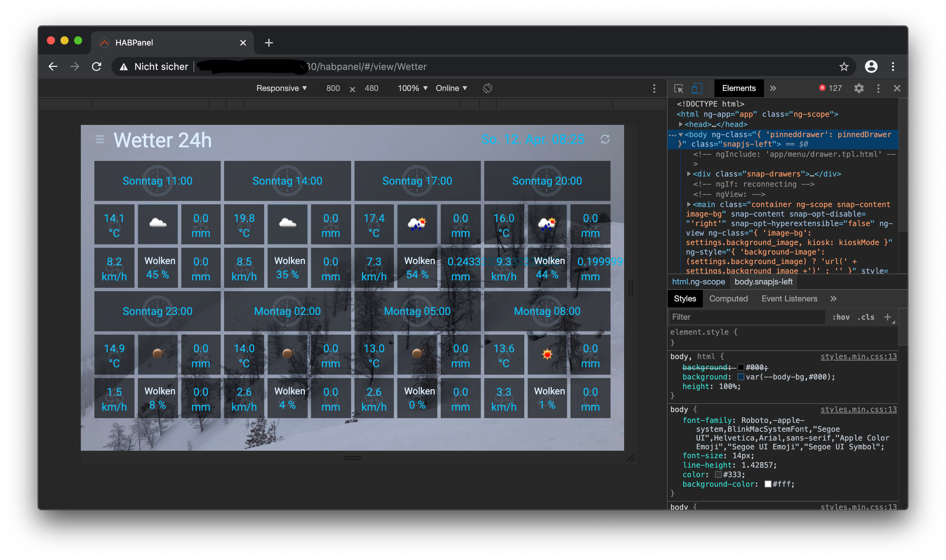This screenshot has width=946, height=560.
Task: Open DevTools settings gear
Action: (x=859, y=88)
